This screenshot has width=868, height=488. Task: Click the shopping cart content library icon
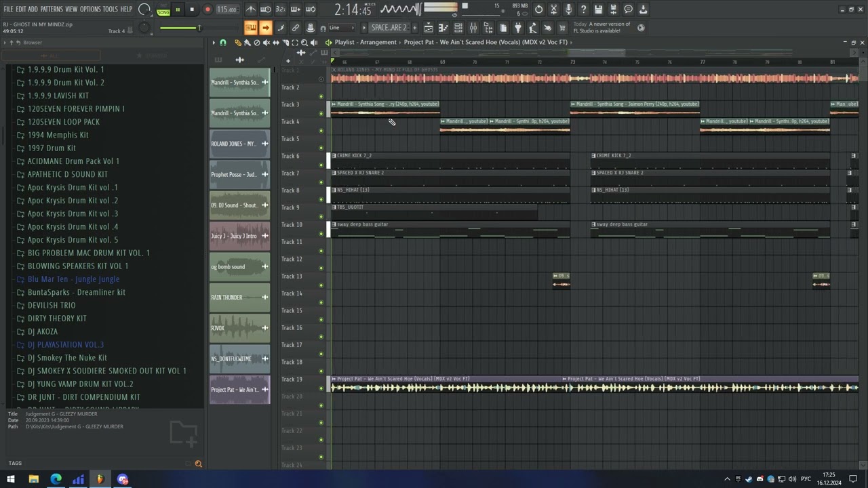[x=562, y=28]
